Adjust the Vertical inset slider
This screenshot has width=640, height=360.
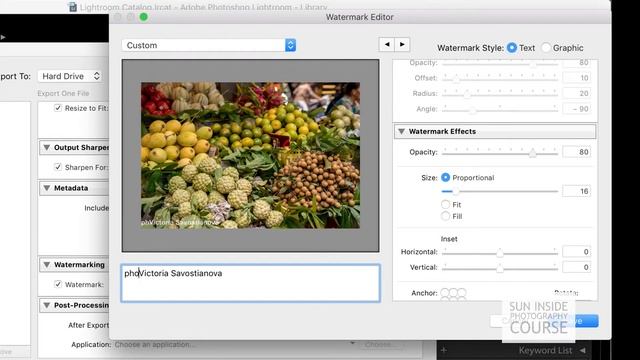point(500,269)
